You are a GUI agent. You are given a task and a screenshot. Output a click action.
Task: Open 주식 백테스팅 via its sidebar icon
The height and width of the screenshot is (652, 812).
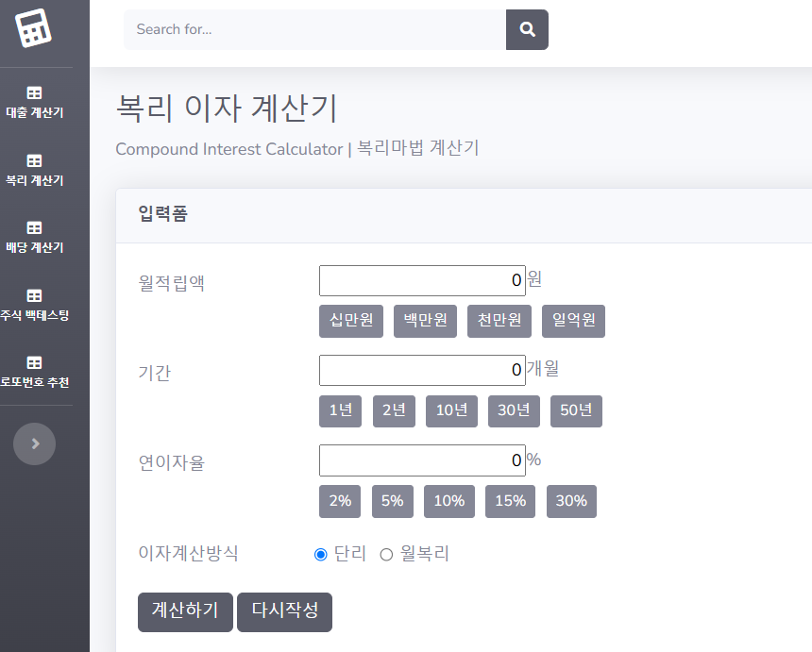pyautogui.click(x=34, y=293)
